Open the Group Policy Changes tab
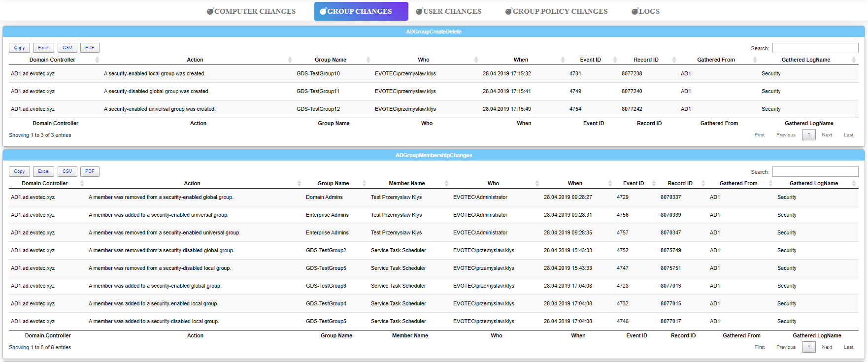Screen dimensions: 868x362 tap(557, 11)
